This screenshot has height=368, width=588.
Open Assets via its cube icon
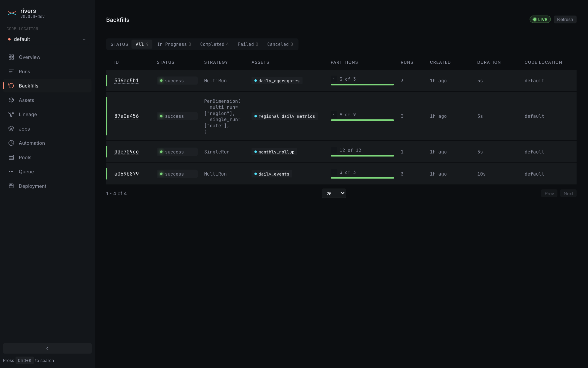(11, 100)
